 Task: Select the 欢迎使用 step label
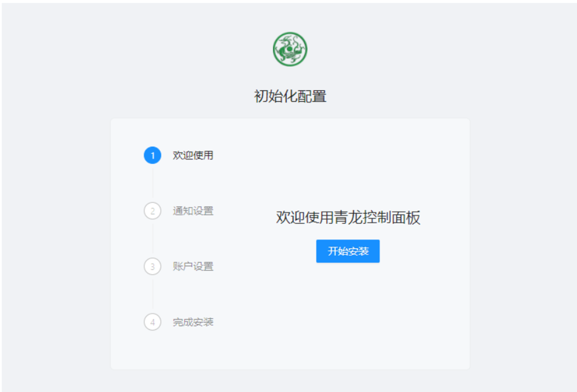coord(193,155)
